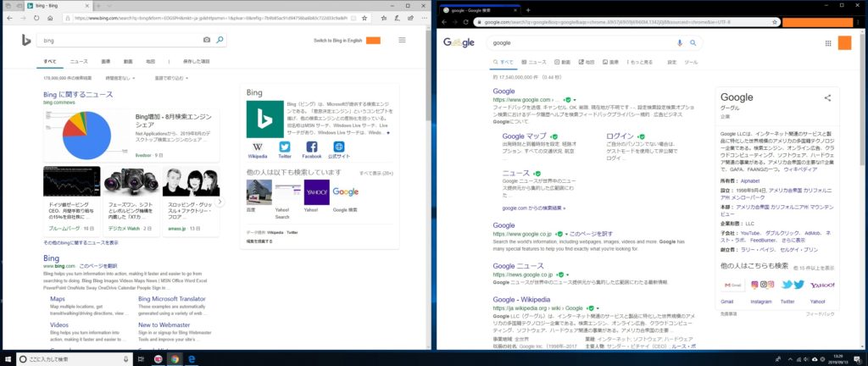Expand options for first Google result URL
The image size is (868, 366).
pos(576,100)
